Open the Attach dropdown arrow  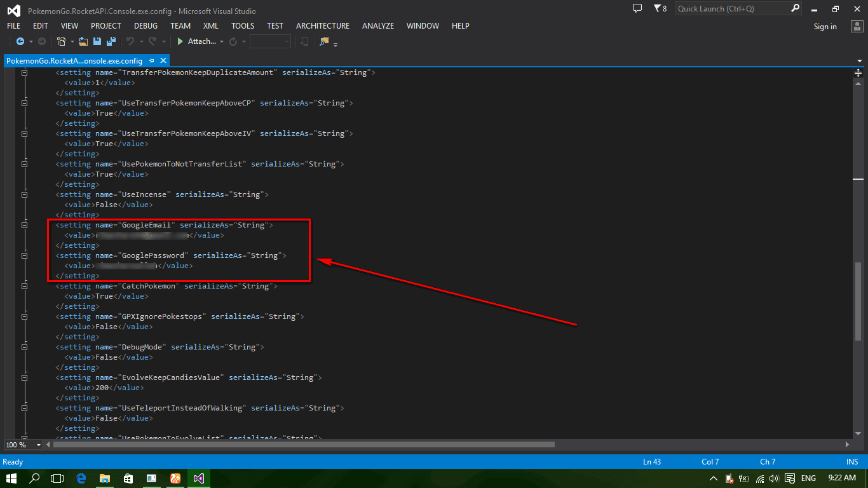[x=222, y=41]
